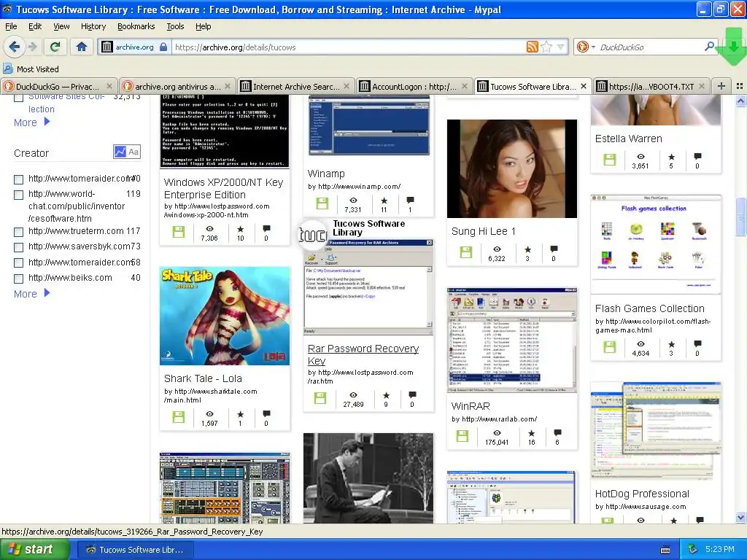Open the address bar history dropdown arrow
The width and height of the screenshot is (747, 560).
pyautogui.click(x=561, y=47)
